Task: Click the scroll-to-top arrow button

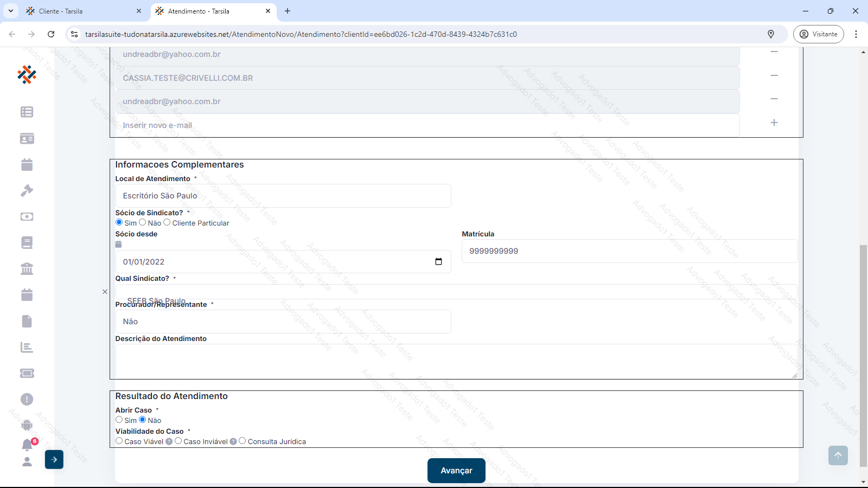Action: click(x=838, y=455)
